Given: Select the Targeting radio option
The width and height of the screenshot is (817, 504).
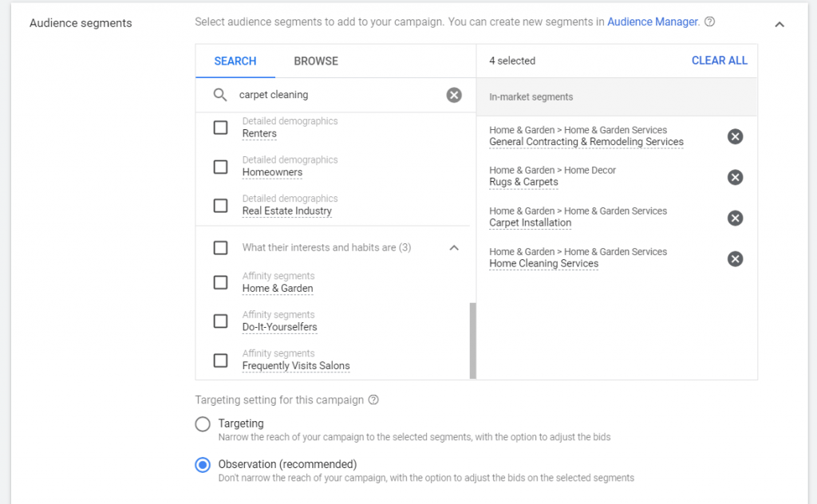Looking at the screenshot, I should coord(202,423).
